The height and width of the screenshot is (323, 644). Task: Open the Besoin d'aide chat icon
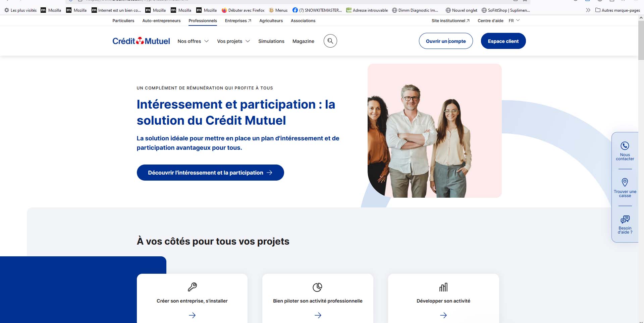click(x=625, y=219)
